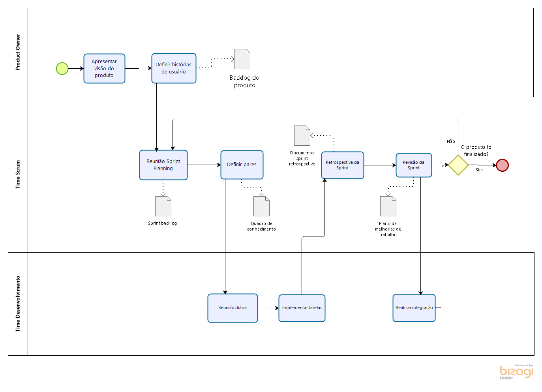This screenshot has width=542, height=392.
Task: Select the Definir pares task box
Action: [x=242, y=165]
